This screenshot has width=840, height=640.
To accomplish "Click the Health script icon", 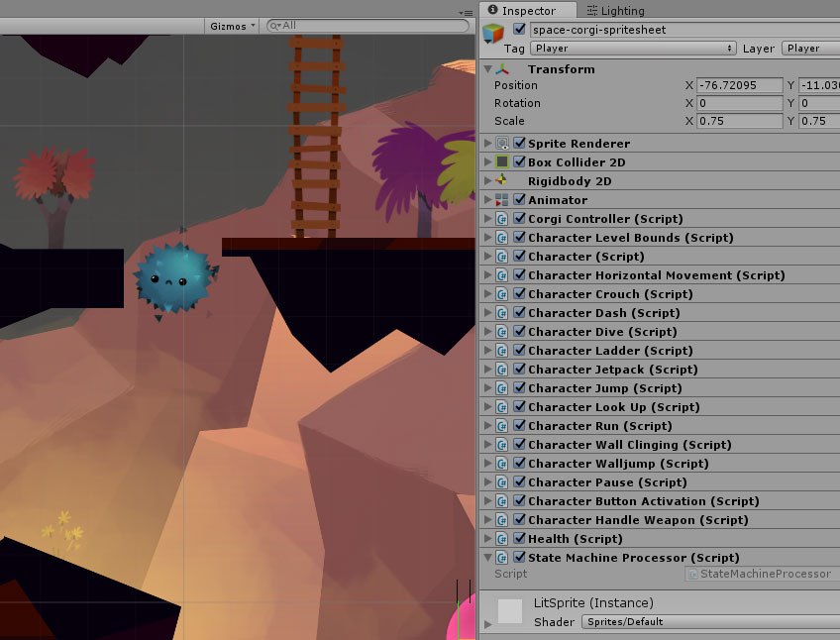I will tap(502, 539).
